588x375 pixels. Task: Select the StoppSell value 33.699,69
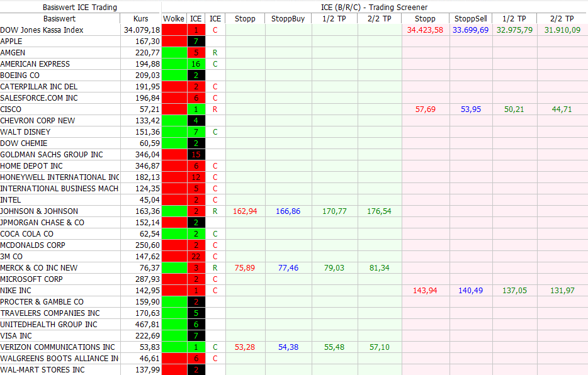[x=471, y=30]
